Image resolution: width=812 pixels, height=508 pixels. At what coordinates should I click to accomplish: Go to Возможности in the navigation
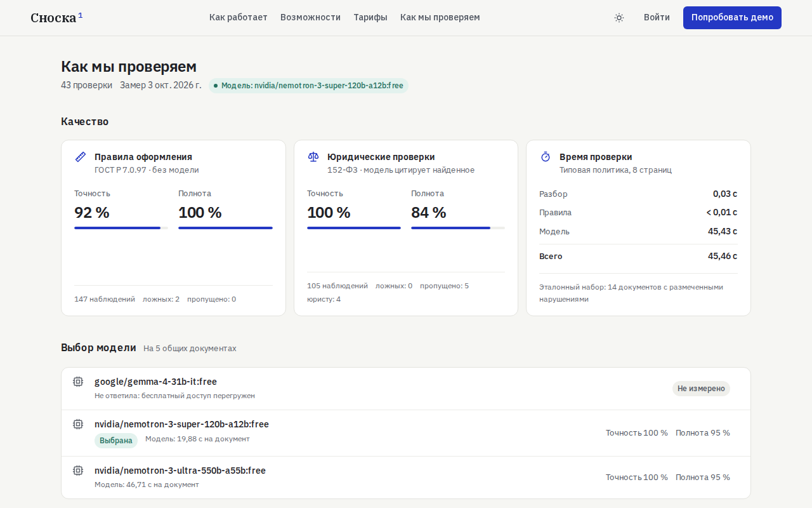pyautogui.click(x=311, y=18)
